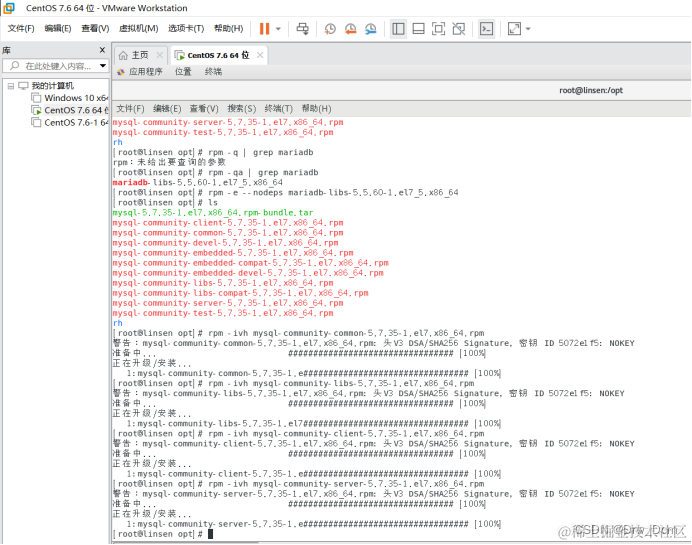This screenshot has height=545, width=692.
Task: Toggle the thumbnail bar view
Action: [x=418, y=29]
